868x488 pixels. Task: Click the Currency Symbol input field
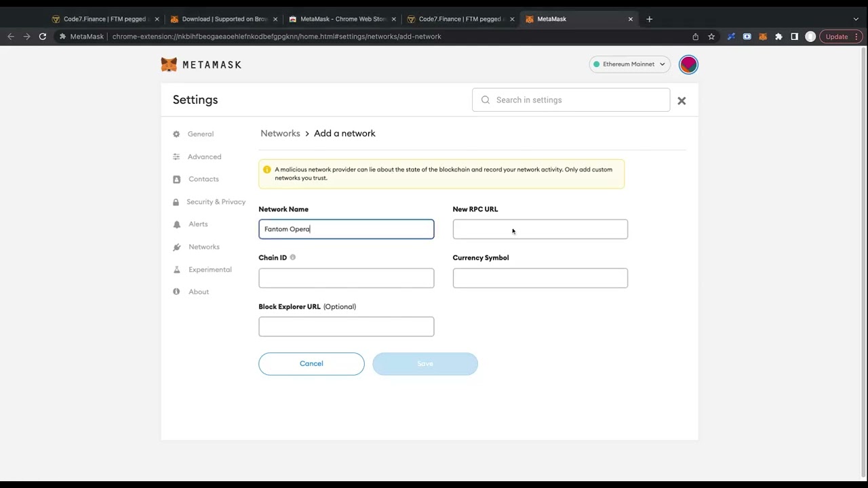(x=540, y=278)
